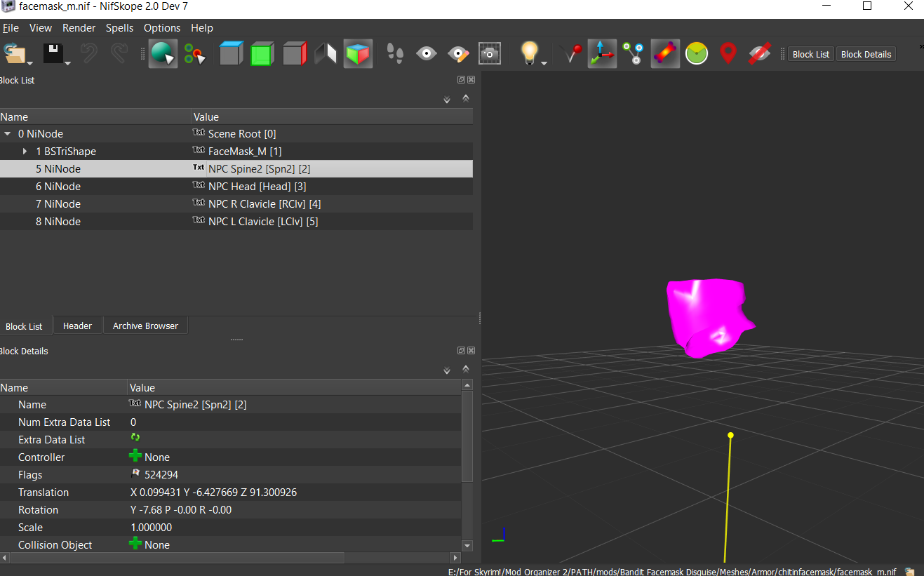
Task: Open the Spells menu
Action: (x=119, y=28)
